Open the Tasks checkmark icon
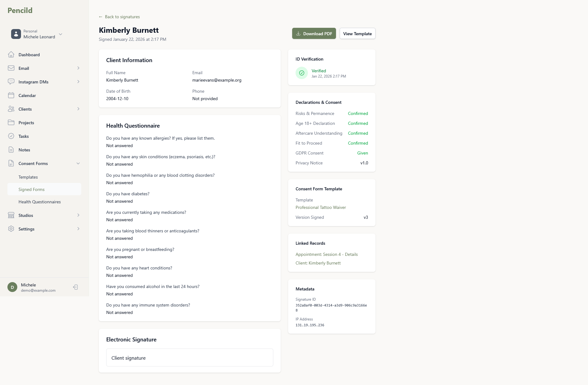 [11, 136]
